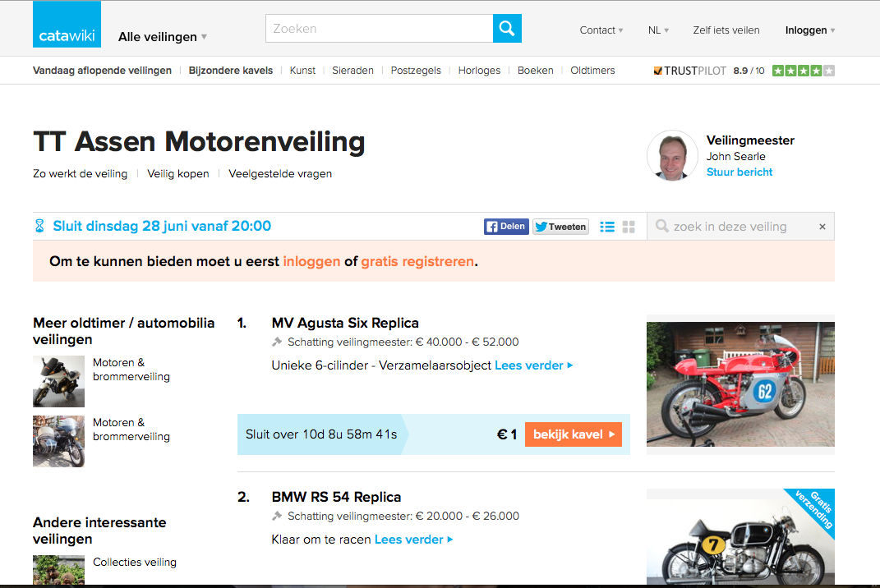
Task: Click the Motoren & brommerveiling thumbnail
Action: [58, 381]
